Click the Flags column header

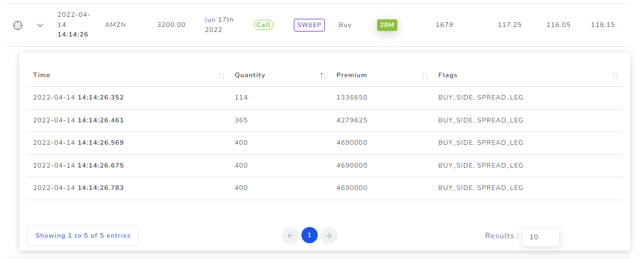[x=448, y=75]
